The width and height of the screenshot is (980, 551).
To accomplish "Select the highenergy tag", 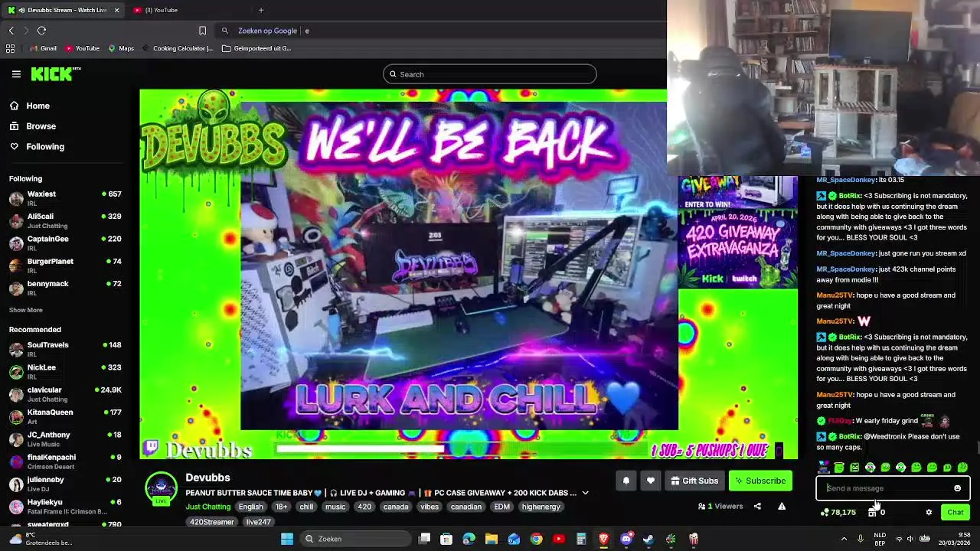I will [541, 507].
